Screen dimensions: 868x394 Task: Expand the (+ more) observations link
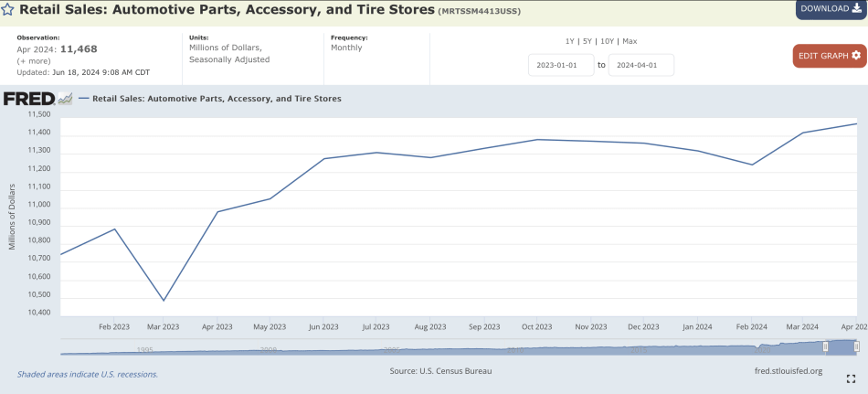pos(34,61)
